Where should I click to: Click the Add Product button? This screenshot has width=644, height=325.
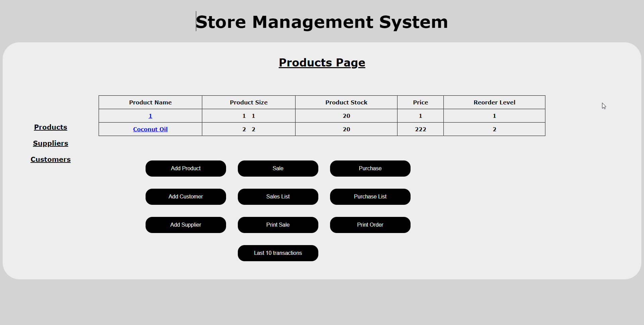pos(186,169)
